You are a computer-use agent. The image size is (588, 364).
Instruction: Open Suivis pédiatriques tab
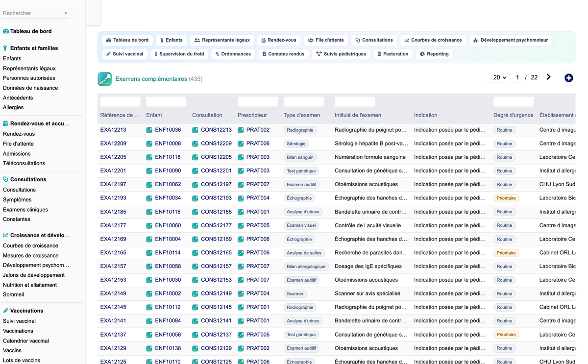341,54
